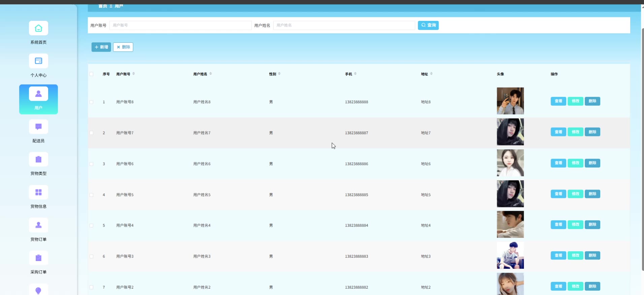Click the 新增 button to add a user

[x=101, y=47]
